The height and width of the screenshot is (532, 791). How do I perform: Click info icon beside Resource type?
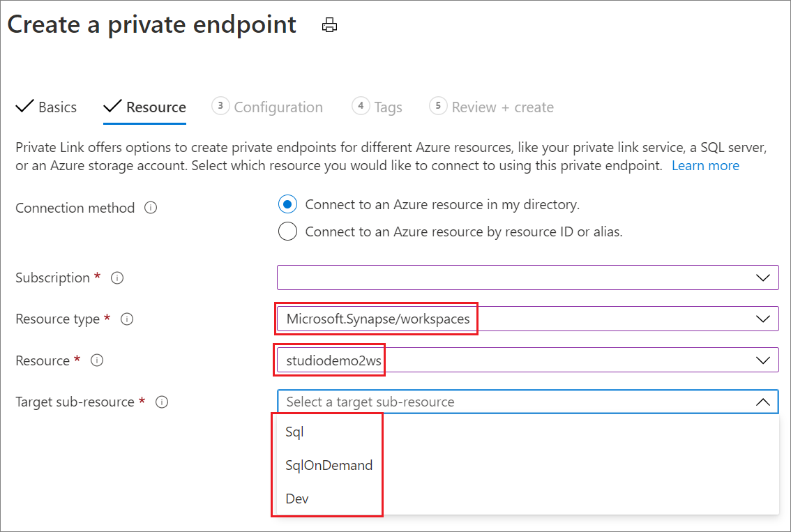point(127,319)
